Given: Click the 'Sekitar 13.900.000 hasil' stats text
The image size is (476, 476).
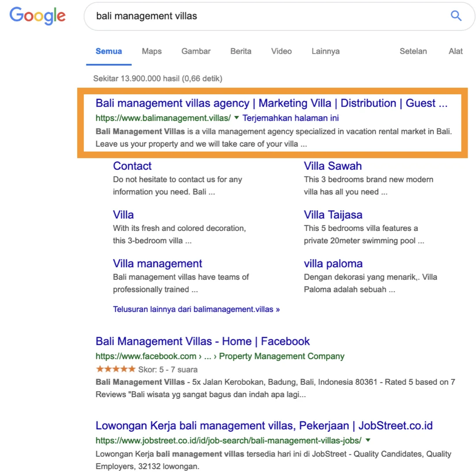Looking at the screenshot, I should click(x=157, y=78).
